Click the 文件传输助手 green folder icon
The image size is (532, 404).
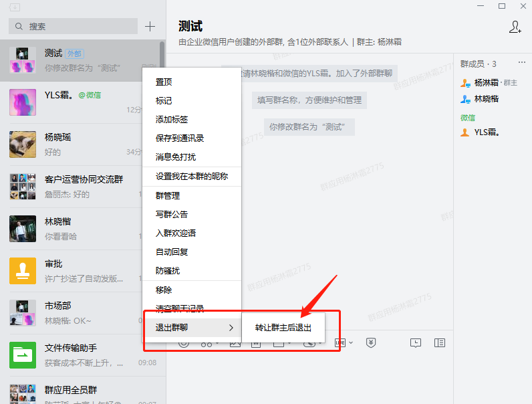(23, 355)
